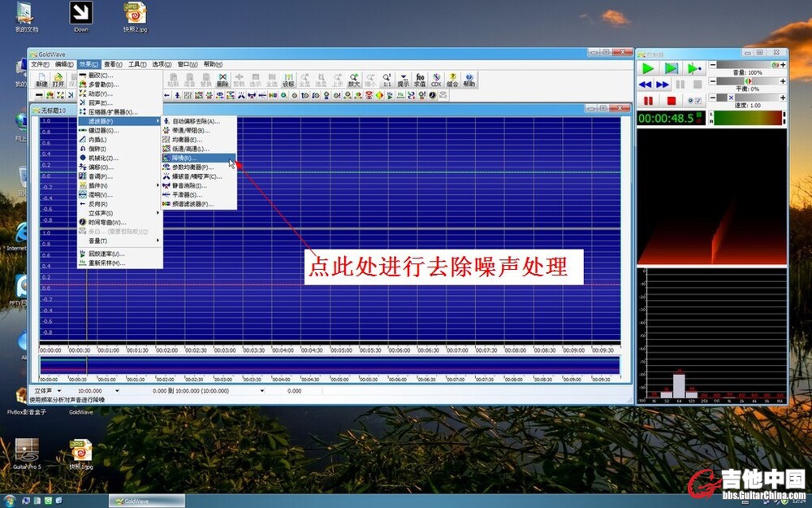Choose 回声(E) echo effect
Screen dimensions: 812x508
tap(119, 102)
